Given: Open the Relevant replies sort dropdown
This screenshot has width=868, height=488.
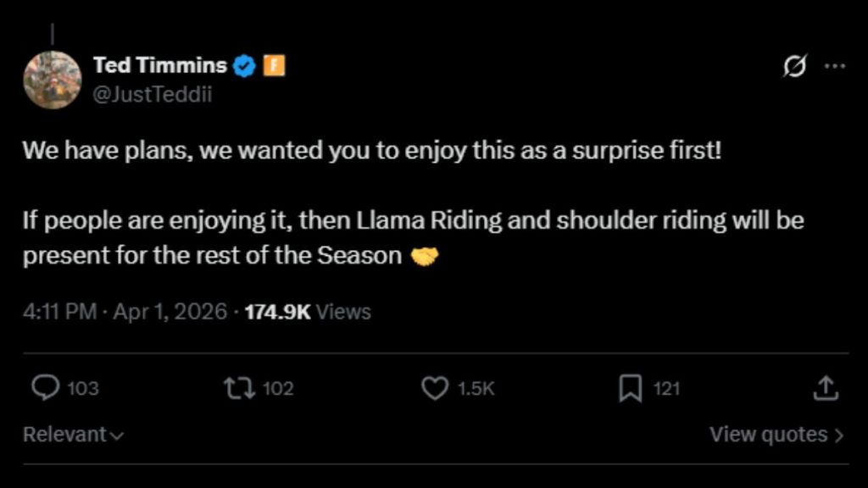Looking at the screenshot, I should click(x=72, y=434).
